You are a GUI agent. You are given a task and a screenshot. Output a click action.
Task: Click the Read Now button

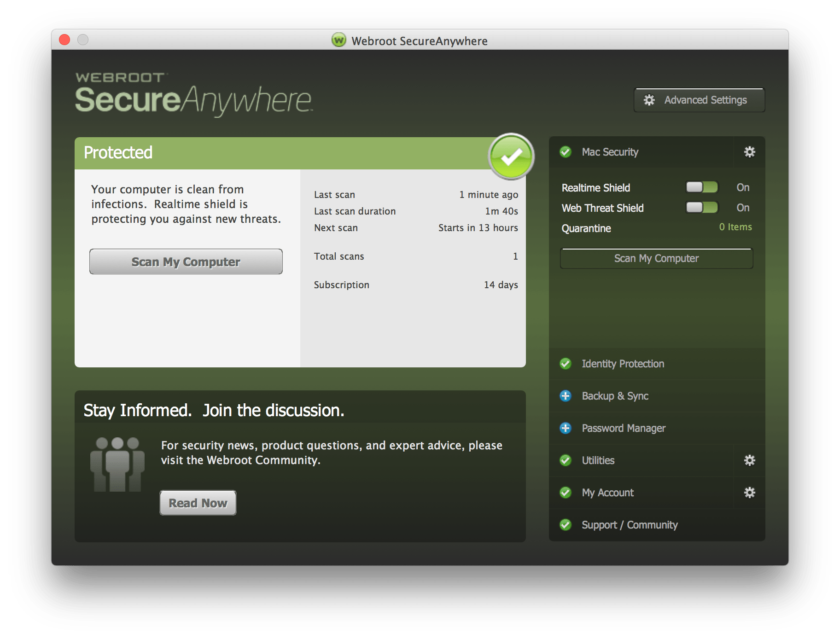coord(198,503)
